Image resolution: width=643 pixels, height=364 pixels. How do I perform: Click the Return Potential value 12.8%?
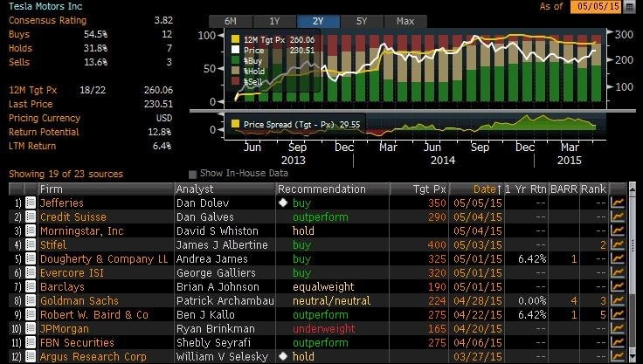coord(160,132)
